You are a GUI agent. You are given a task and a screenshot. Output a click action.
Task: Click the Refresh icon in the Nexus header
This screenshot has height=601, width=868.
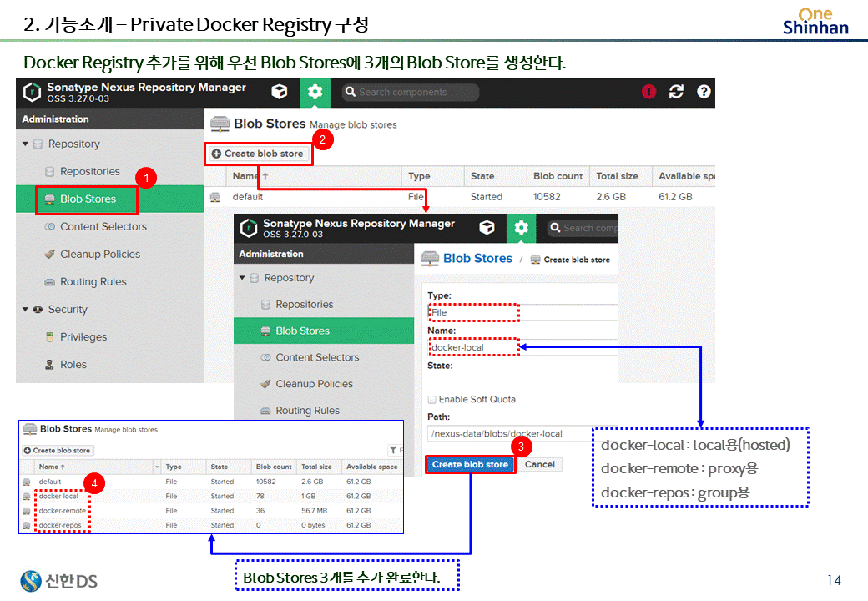pyautogui.click(x=677, y=92)
